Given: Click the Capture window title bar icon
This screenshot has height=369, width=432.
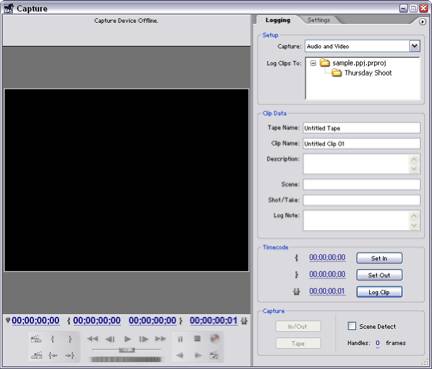Looking at the screenshot, I should click(8, 8).
